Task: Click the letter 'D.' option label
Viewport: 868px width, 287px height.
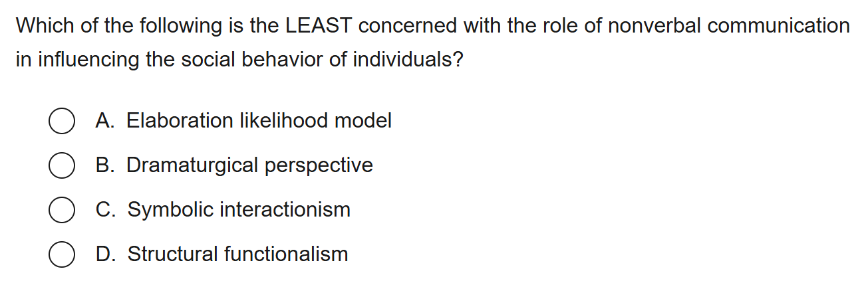Action: [105, 254]
